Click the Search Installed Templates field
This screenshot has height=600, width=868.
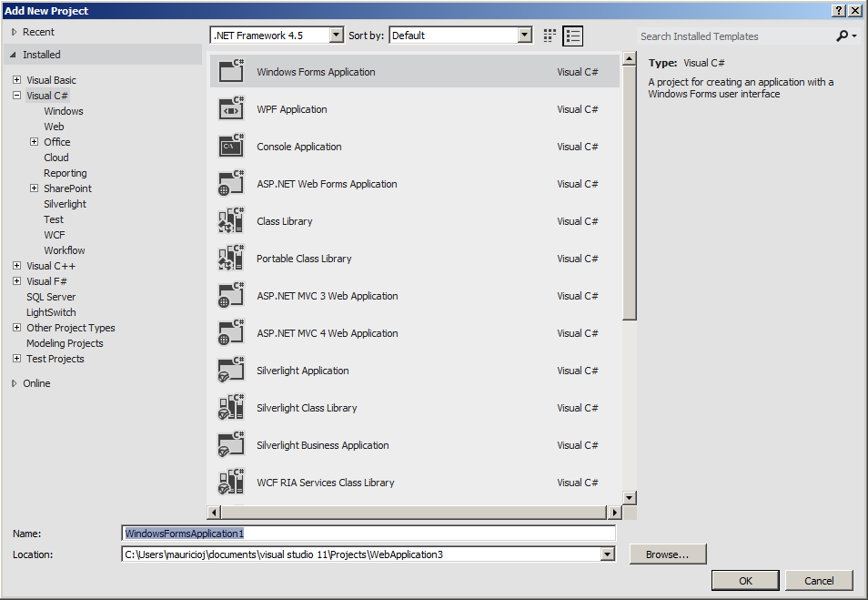(x=736, y=36)
